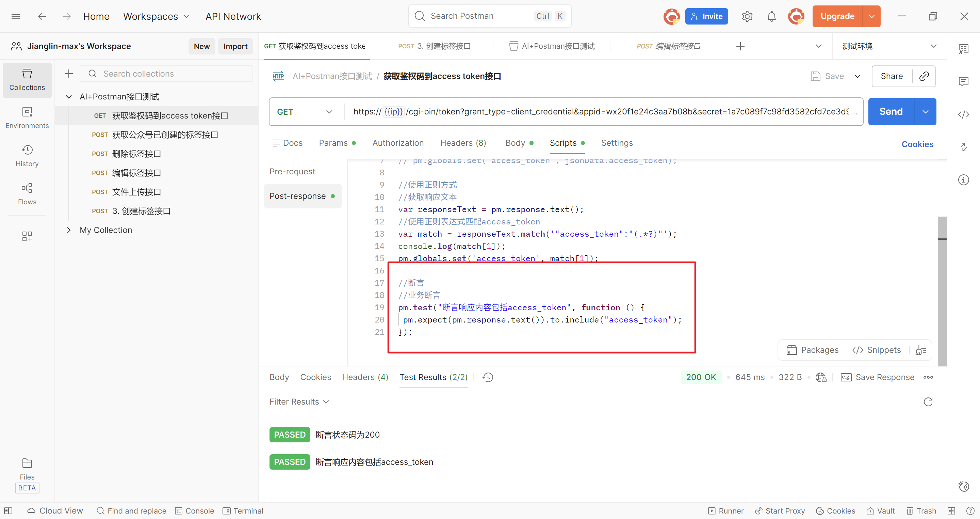The height and width of the screenshot is (519, 980).
Task: Change the GET method dropdown
Action: click(305, 112)
